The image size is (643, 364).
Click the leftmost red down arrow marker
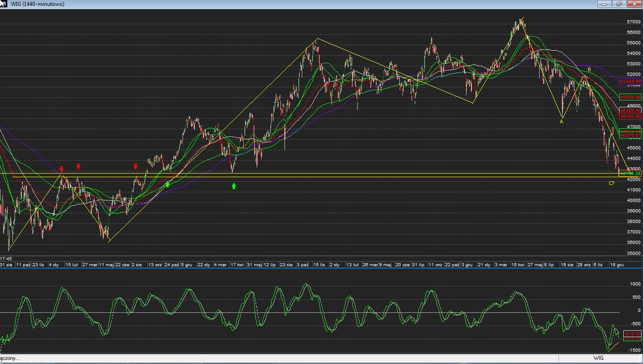click(x=61, y=169)
